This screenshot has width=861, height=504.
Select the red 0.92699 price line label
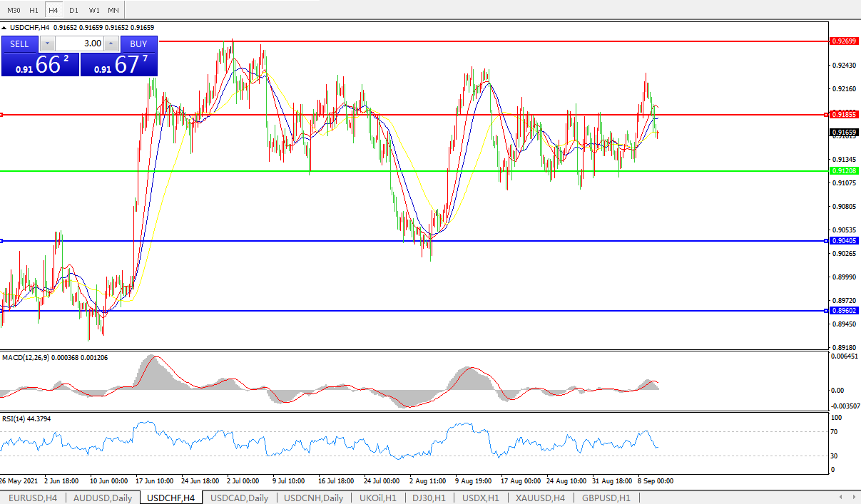point(844,42)
